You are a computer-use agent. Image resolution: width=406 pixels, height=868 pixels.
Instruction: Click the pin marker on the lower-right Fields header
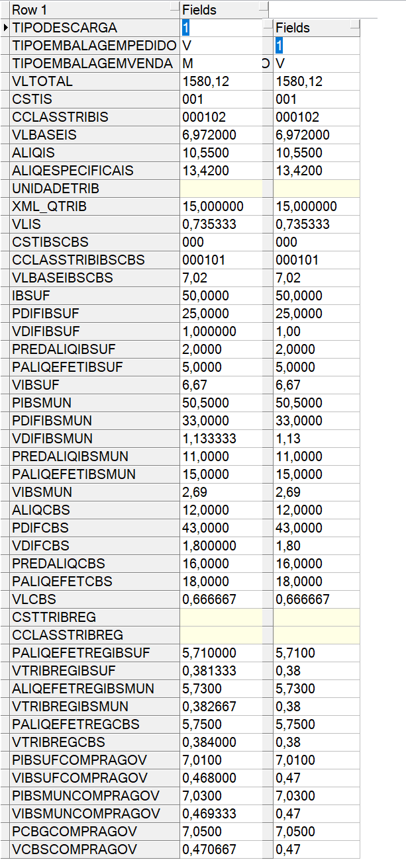(x=355, y=28)
